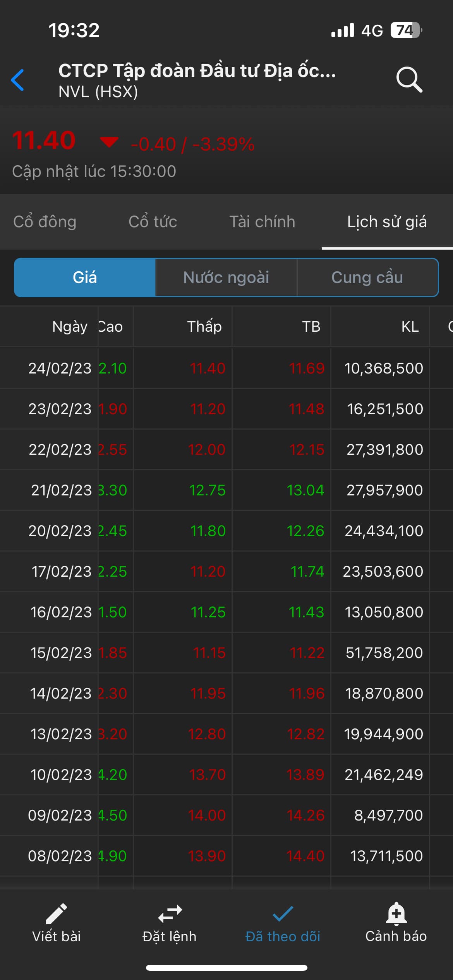Toggle the Đã theo dõi checkmark
453x980 pixels.
[283, 914]
